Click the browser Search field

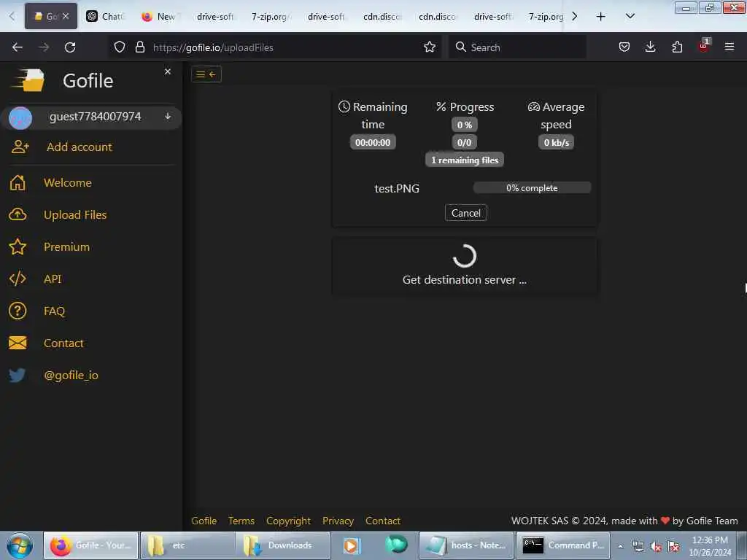(x=517, y=47)
